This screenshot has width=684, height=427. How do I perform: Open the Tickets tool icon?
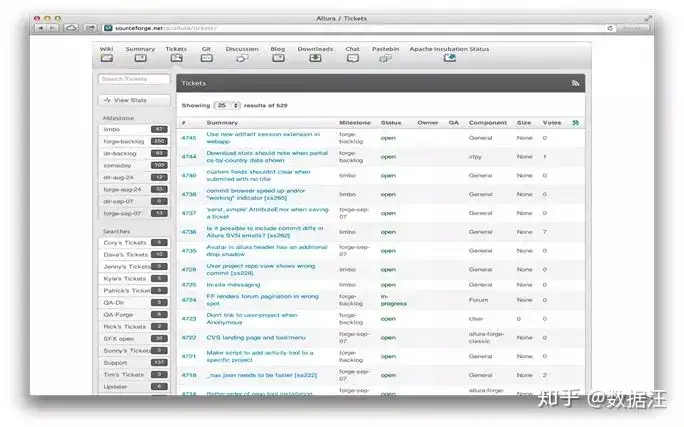(x=177, y=58)
